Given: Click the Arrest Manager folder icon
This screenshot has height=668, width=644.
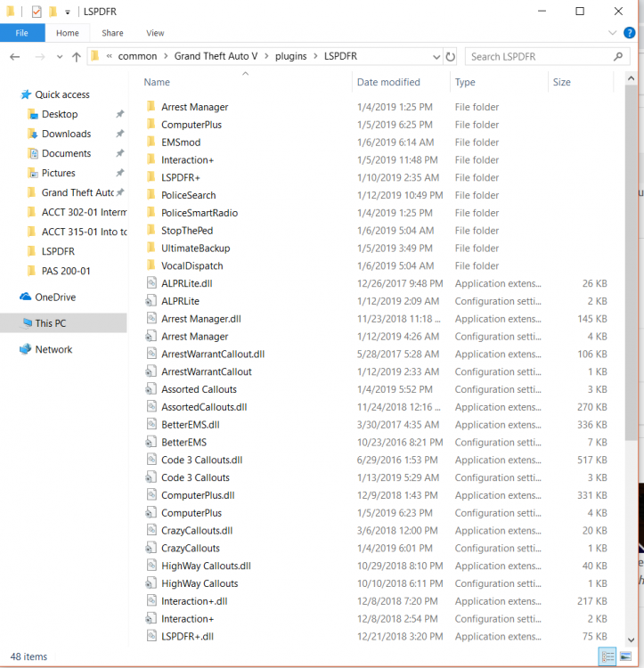Looking at the screenshot, I should point(151,107).
